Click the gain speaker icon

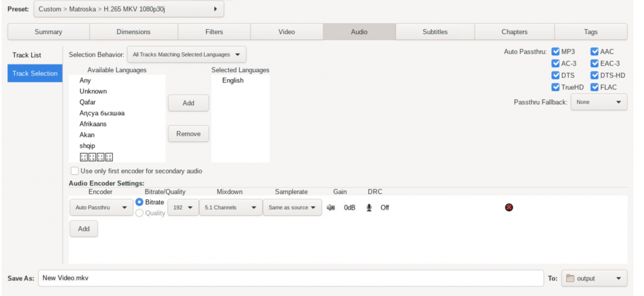[x=330, y=208]
